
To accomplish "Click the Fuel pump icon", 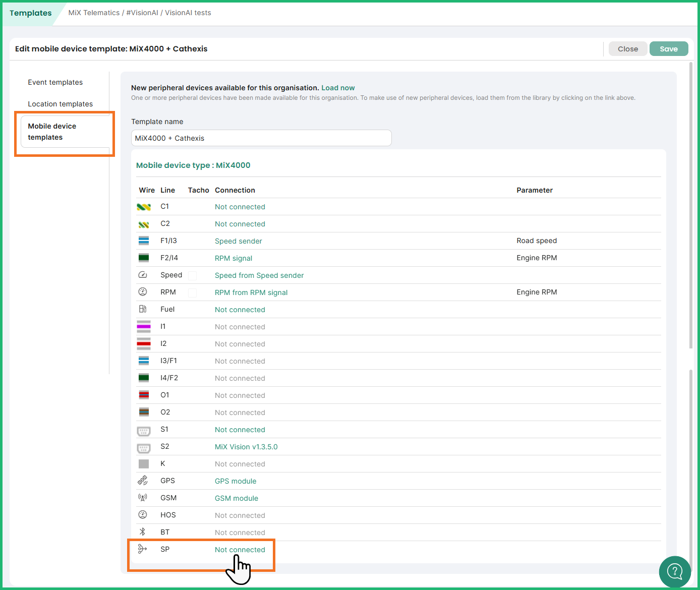I will tap(143, 309).
